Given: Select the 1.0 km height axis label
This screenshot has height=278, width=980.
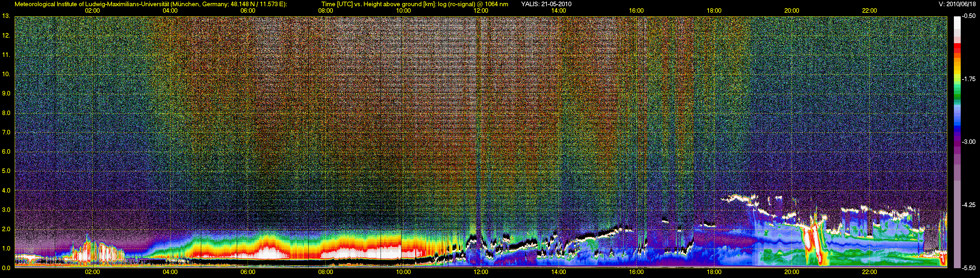Looking at the screenshot, I should (x=6, y=249).
